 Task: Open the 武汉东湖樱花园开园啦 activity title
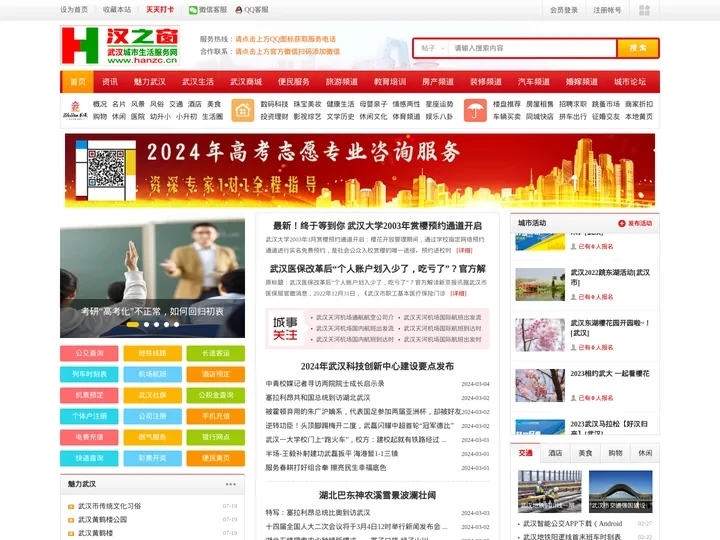(610, 328)
